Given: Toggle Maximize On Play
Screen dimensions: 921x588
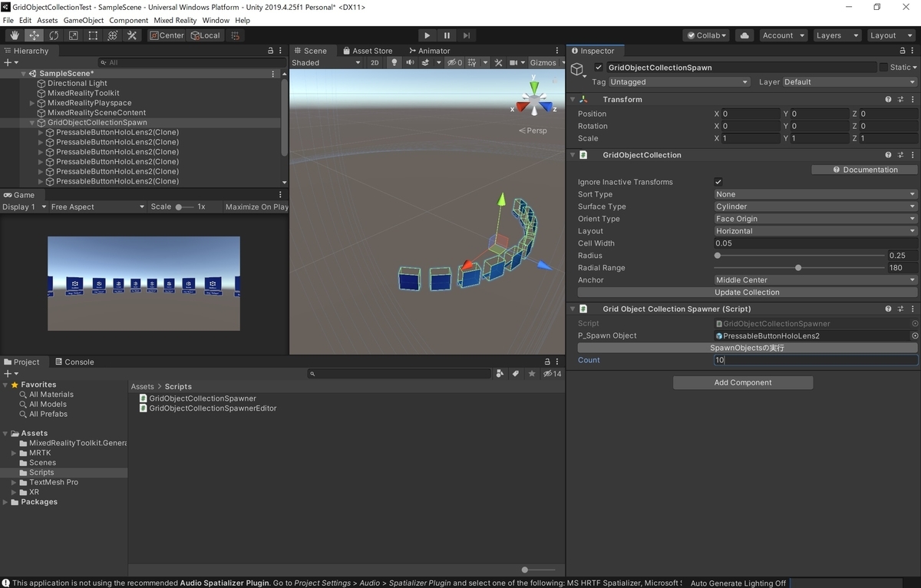Looking at the screenshot, I should (256, 206).
